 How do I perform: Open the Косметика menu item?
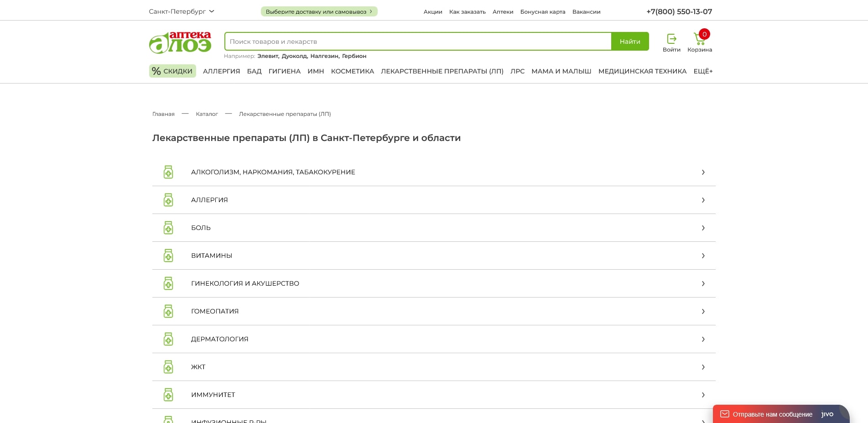click(x=352, y=71)
